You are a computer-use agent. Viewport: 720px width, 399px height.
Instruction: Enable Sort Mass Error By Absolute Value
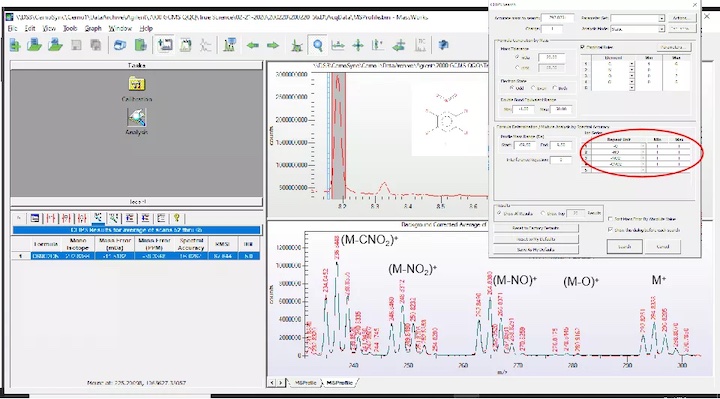(610, 219)
